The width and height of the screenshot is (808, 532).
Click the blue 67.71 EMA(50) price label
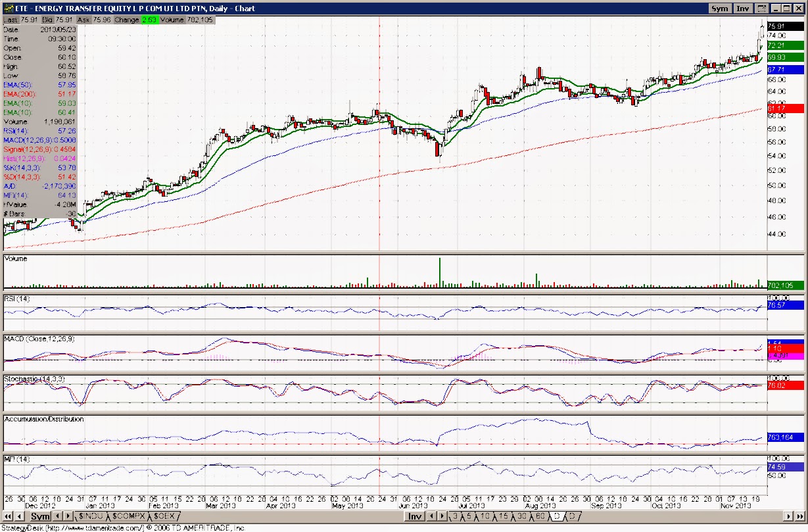[785, 69]
